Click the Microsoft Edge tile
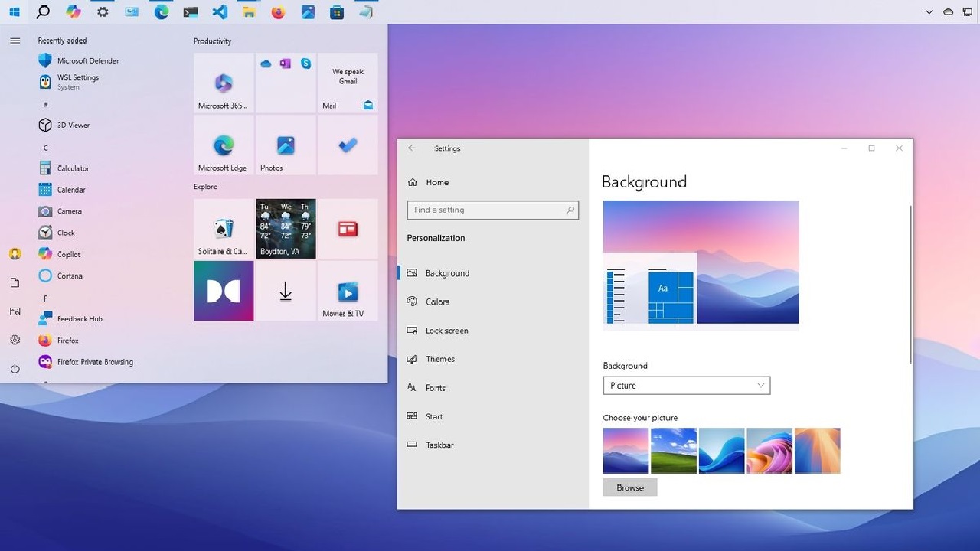This screenshot has height=551, width=980. pos(224,145)
